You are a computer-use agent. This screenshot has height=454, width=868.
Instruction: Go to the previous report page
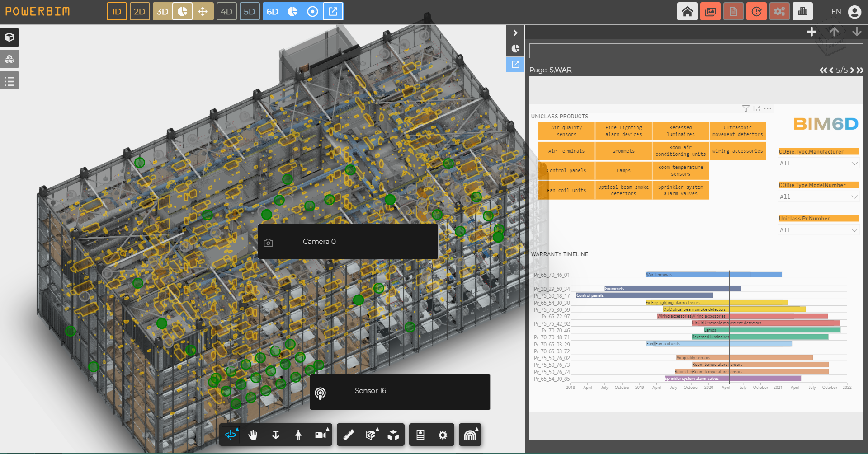click(x=830, y=70)
